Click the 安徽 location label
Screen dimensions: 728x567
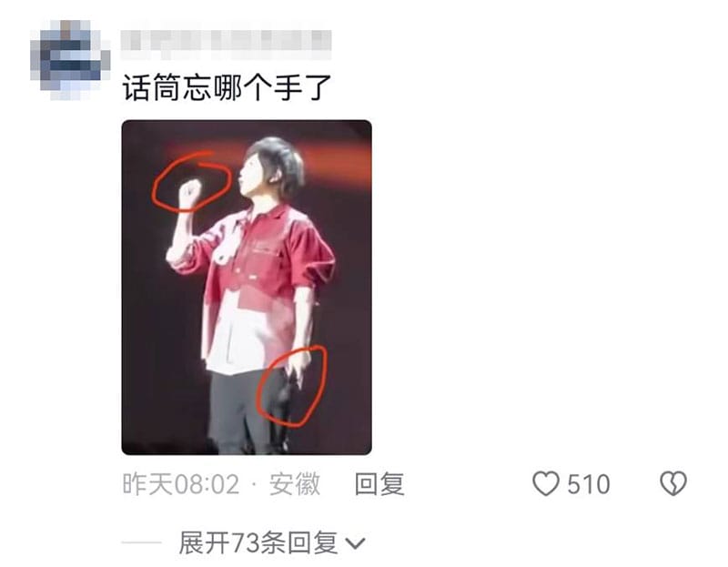295,484
